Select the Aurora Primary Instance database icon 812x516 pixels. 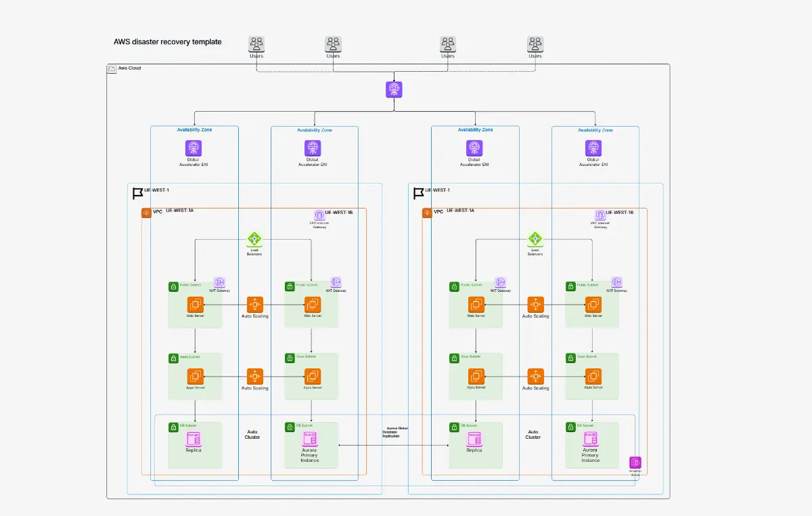coord(311,440)
